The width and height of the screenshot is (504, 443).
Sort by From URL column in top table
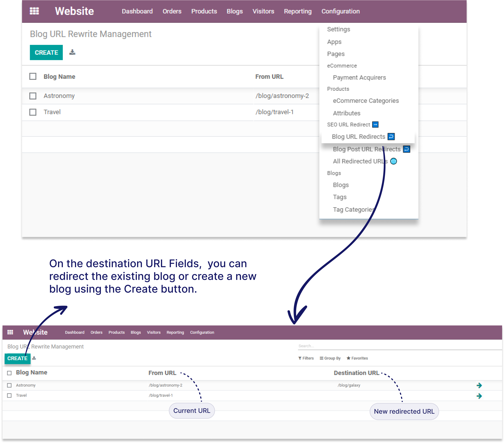pyautogui.click(x=269, y=77)
